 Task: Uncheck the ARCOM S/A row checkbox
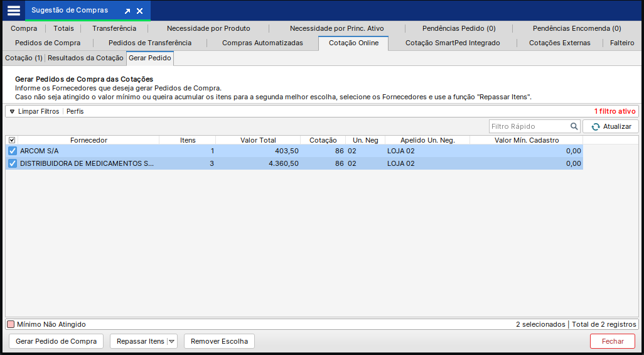pos(12,151)
